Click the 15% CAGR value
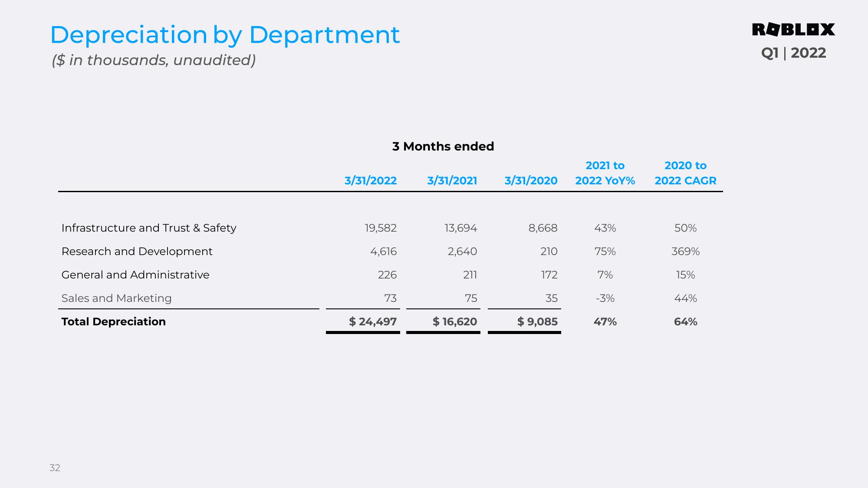 click(x=686, y=275)
